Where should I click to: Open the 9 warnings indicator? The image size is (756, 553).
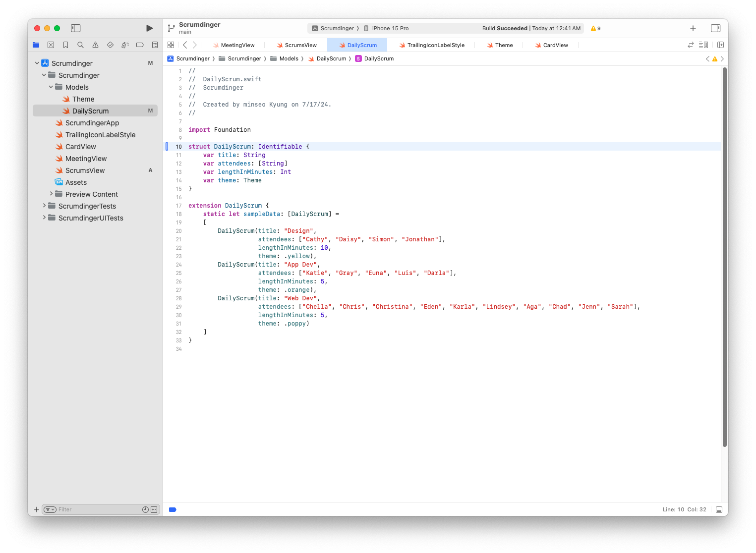coord(595,28)
